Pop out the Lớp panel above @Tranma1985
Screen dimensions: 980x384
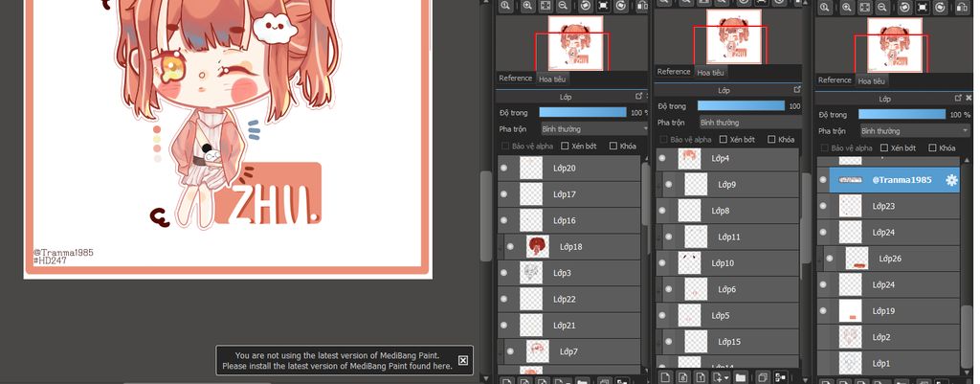click(958, 99)
